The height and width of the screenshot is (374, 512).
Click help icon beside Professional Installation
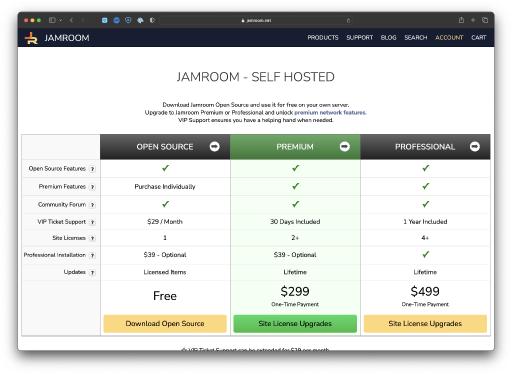pyautogui.click(x=93, y=256)
